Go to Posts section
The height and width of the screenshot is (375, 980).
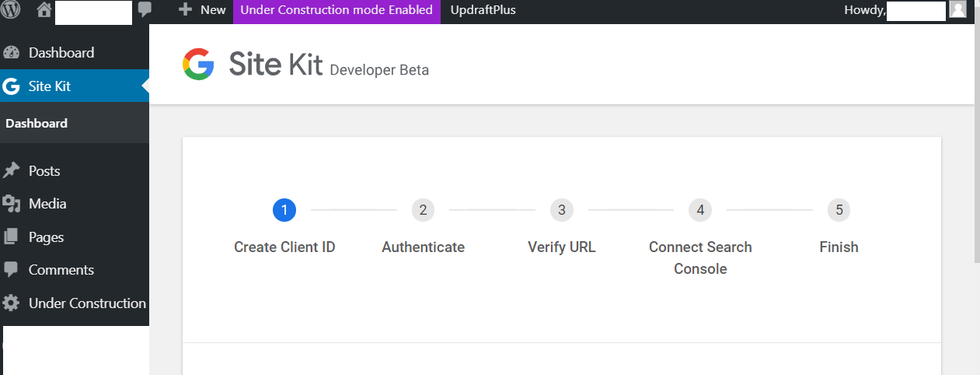pos(44,171)
